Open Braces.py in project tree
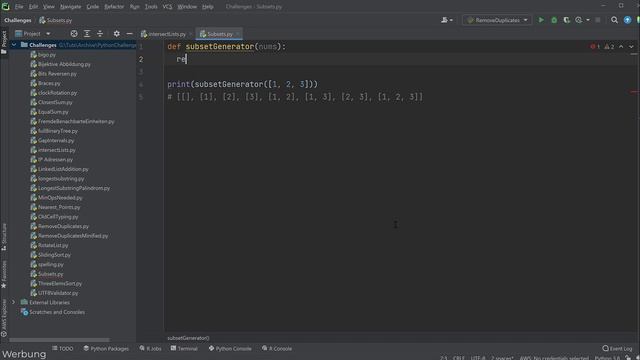640x360 pixels. [49, 83]
